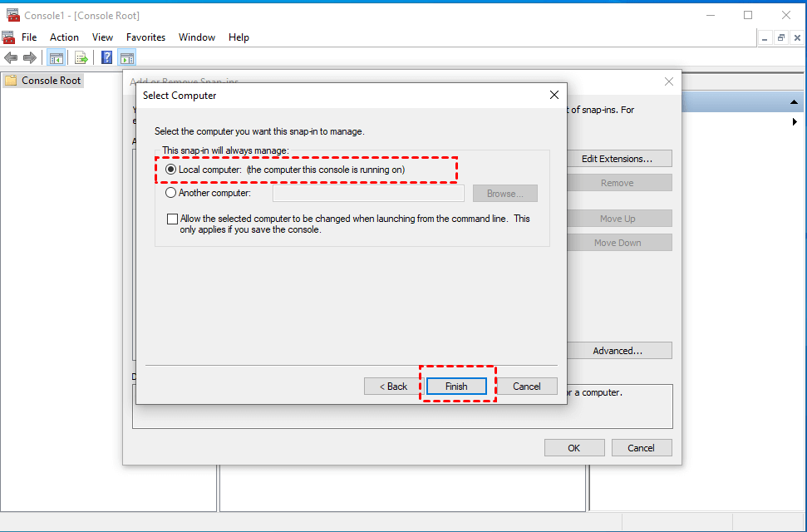Click the Advanced button
Screen dimensions: 807x532
pyautogui.click(x=619, y=351)
